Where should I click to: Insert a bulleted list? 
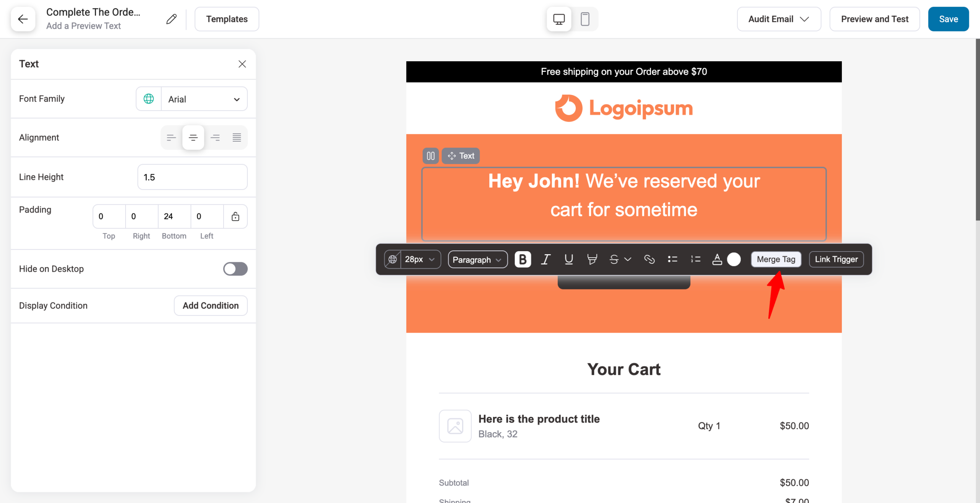673,259
